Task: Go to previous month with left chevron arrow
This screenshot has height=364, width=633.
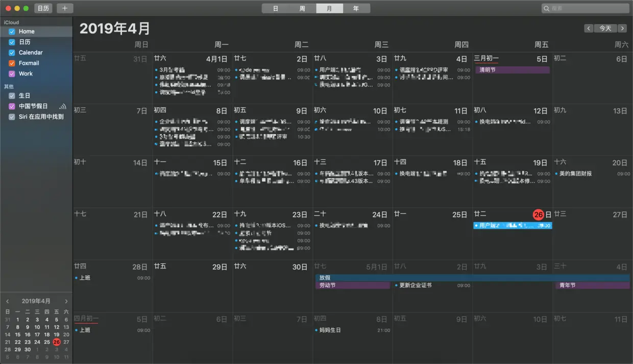Action: (588, 28)
